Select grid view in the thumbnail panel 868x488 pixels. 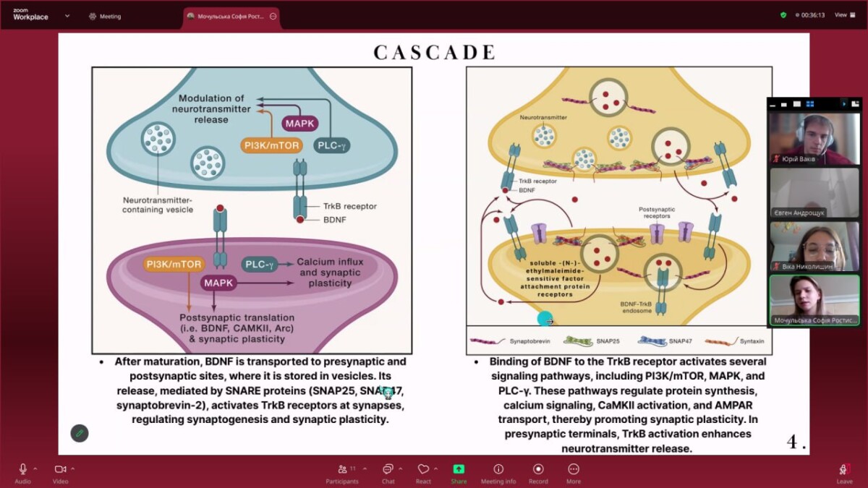(810, 104)
